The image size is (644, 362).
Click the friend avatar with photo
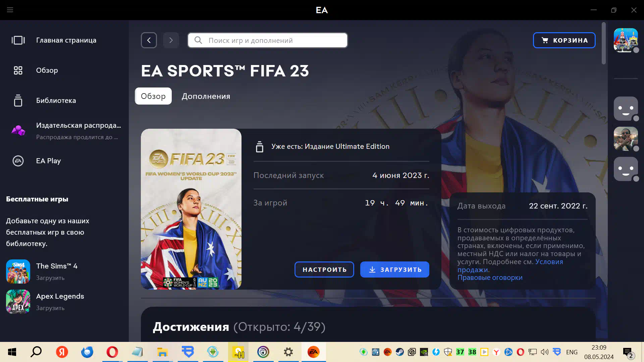pos(626,139)
